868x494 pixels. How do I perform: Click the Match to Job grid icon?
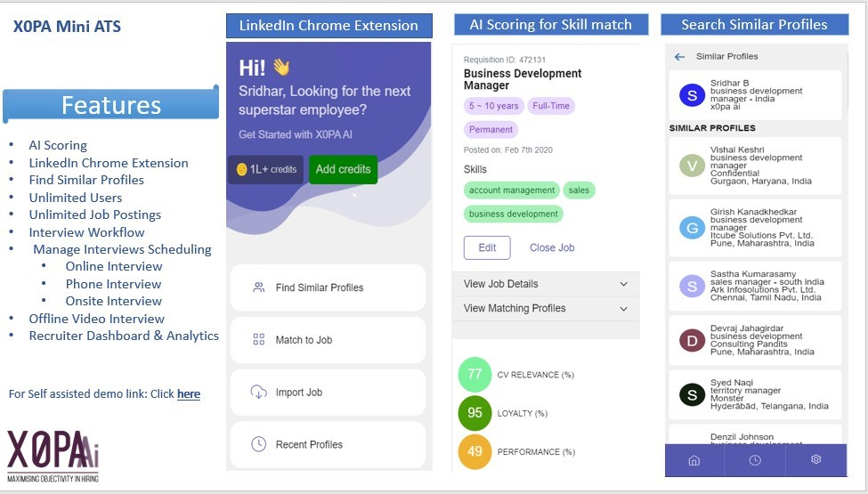[x=259, y=340]
